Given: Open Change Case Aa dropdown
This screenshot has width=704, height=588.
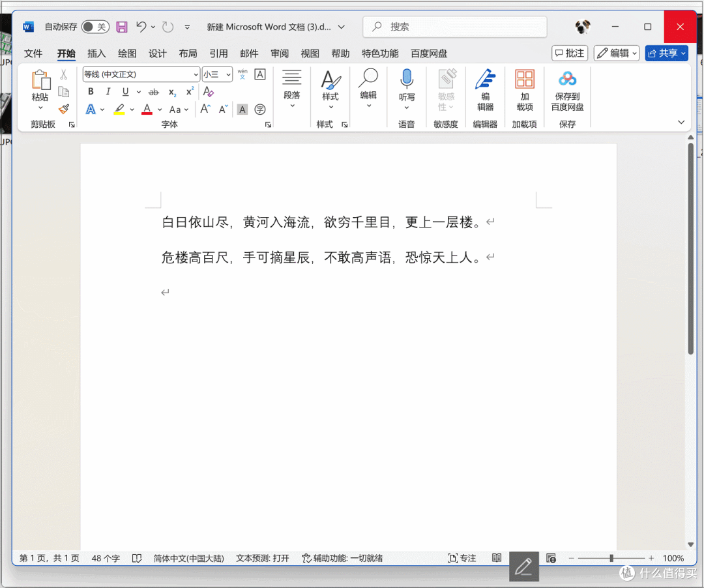Looking at the screenshot, I should pos(179,110).
